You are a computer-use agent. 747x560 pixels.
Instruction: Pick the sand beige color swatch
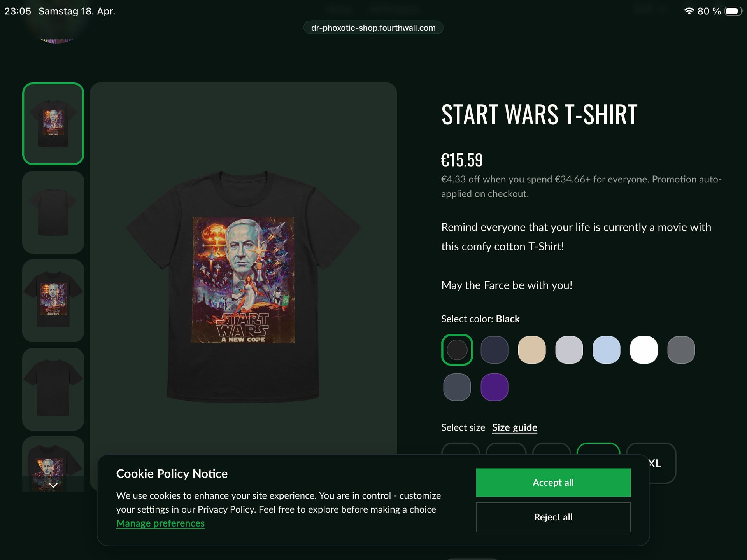click(x=532, y=350)
